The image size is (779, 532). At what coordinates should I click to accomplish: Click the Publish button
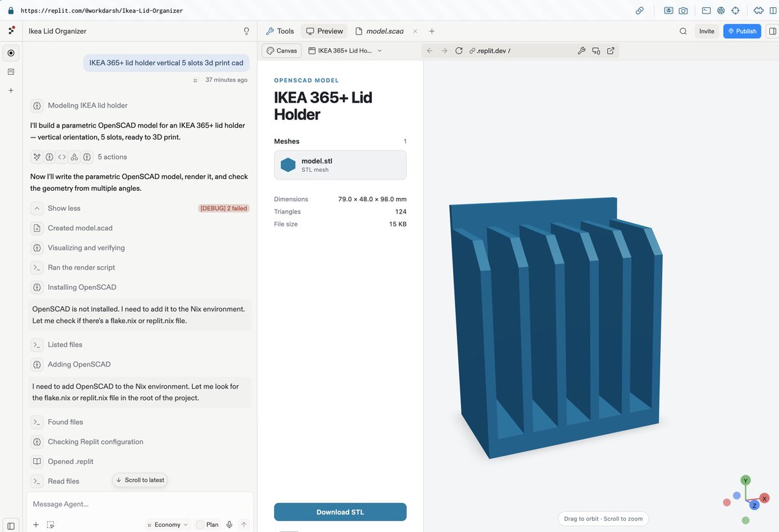(742, 31)
